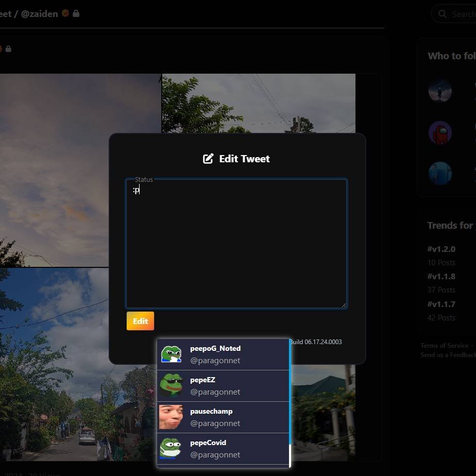Click the lock icon beside @zaiden header
This screenshot has width=476, height=476.
coord(76,14)
